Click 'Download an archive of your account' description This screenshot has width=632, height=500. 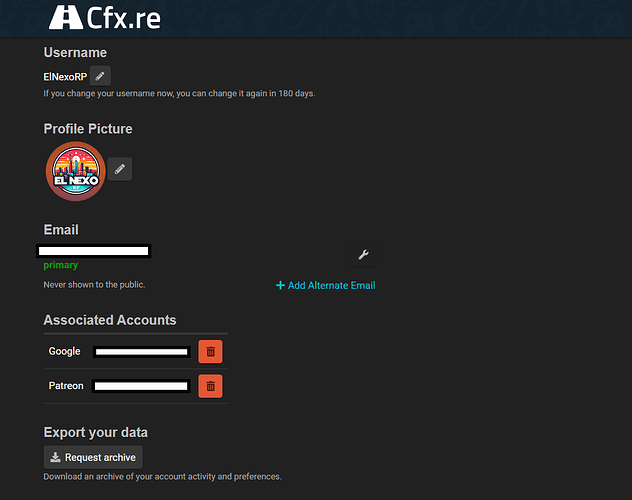pyautogui.click(x=162, y=477)
